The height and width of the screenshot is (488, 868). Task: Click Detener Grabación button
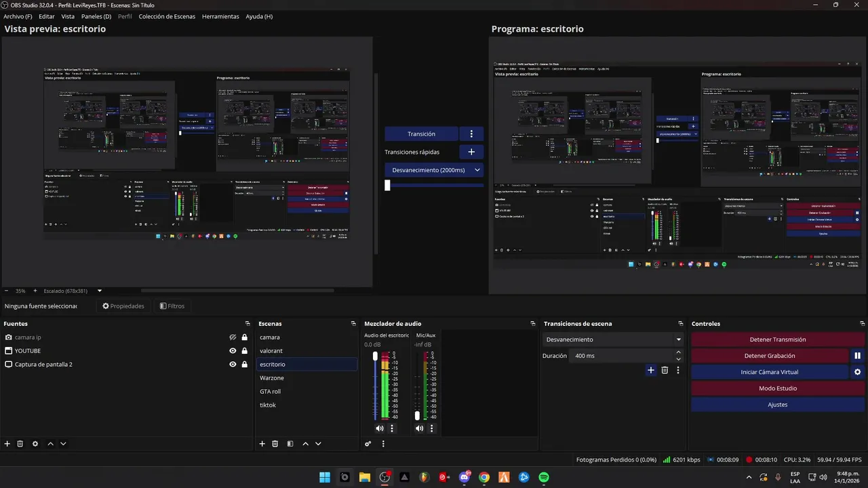[x=769, y=356]
